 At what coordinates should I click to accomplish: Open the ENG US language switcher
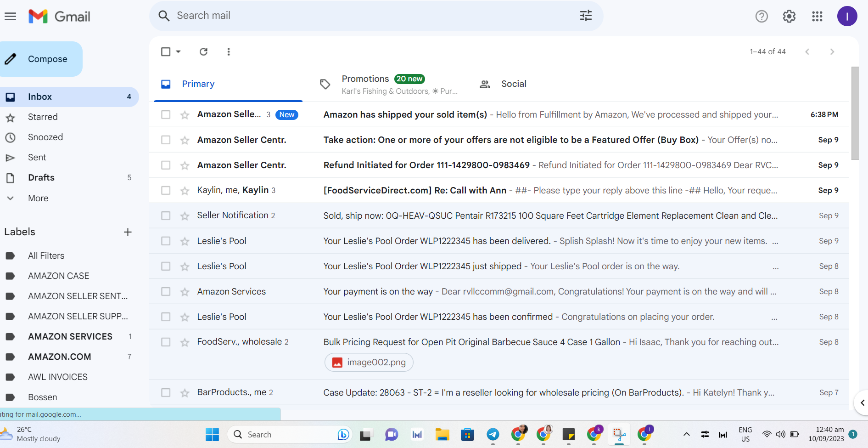tap(745, 434)
